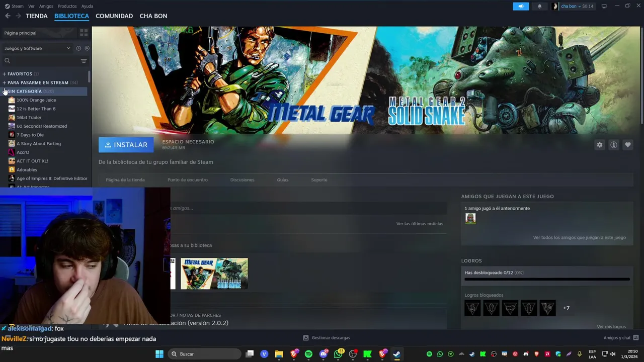Select 7 Days to Die in library

pos(30,135)
